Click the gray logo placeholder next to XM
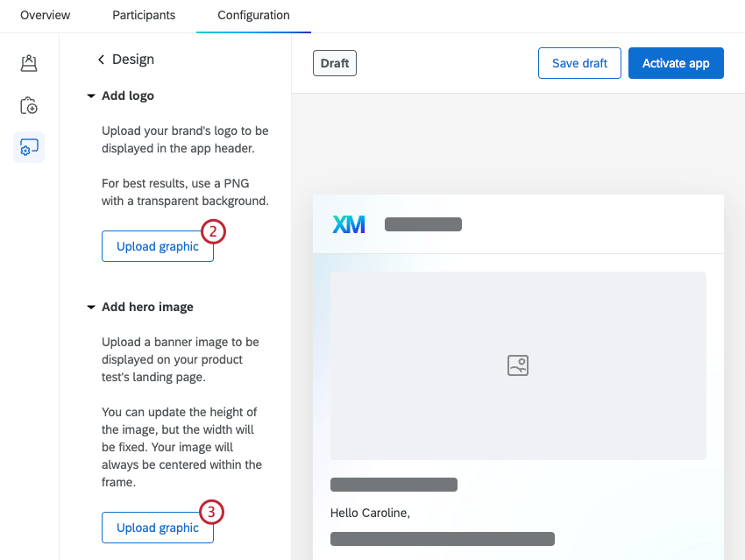The height and width of the screenshot is (560, 745). point(423,224)
